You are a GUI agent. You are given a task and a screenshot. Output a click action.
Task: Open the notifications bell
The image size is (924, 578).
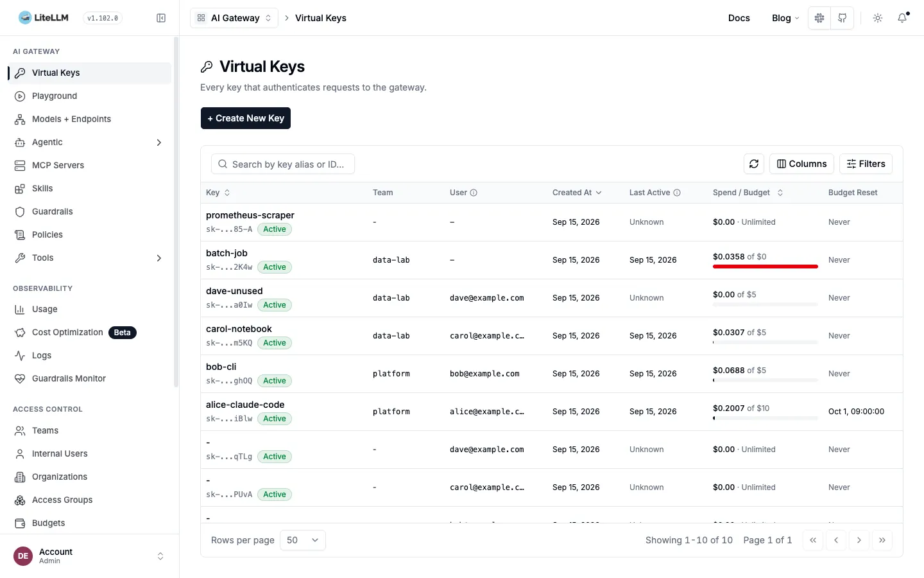tap(902, 18)
